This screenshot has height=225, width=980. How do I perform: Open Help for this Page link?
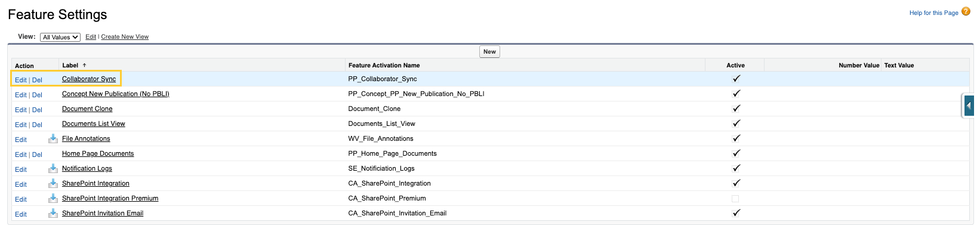933,13
